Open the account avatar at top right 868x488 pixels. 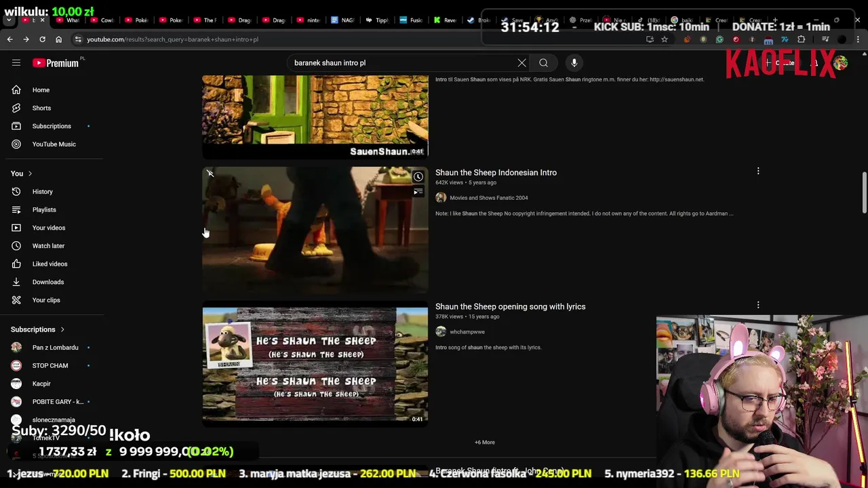(x=841, y=63)
